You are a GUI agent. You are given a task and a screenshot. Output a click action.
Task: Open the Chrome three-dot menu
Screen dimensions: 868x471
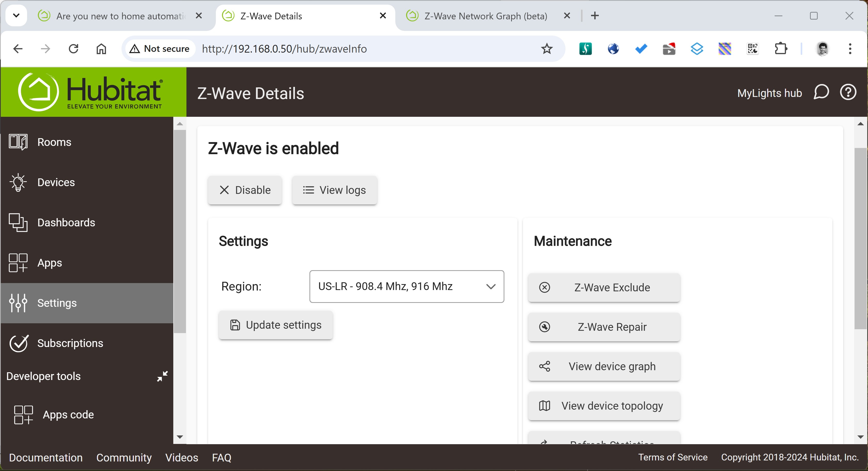850,49
